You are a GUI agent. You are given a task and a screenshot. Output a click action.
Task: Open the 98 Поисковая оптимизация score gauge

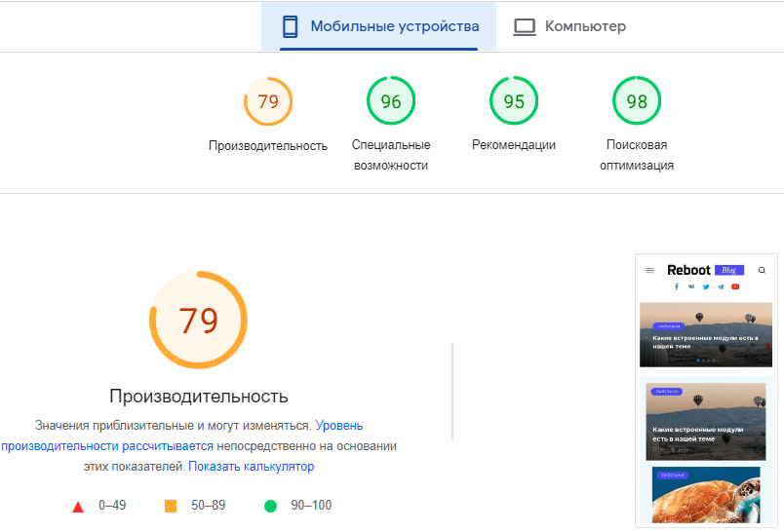[637, 101]
